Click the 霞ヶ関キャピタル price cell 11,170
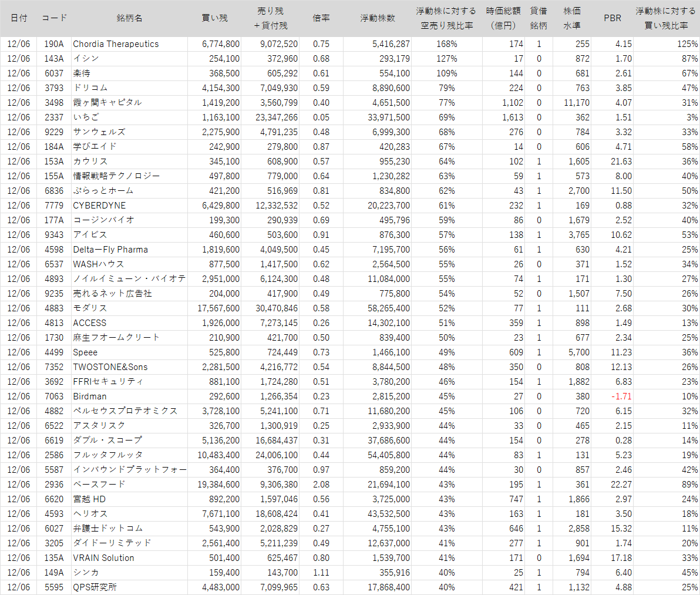Image resolution: width=700 pixels, height=595 pixels. (x=576, y=103)
